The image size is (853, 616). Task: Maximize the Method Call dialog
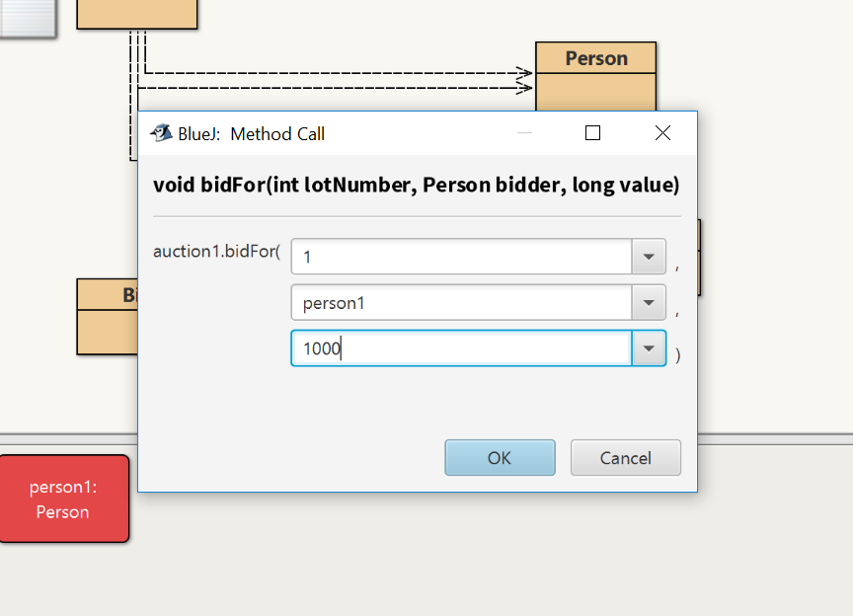pos(592,133)
